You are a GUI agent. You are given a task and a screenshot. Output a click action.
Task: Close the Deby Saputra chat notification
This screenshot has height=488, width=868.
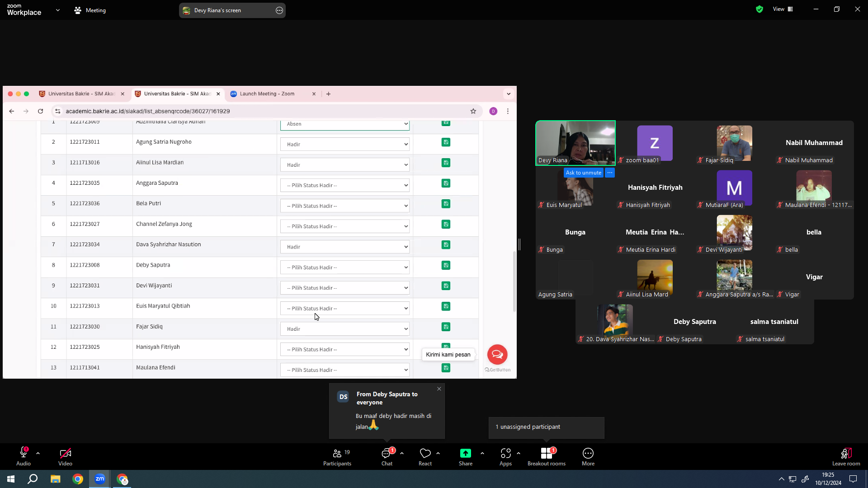point(439,389)
